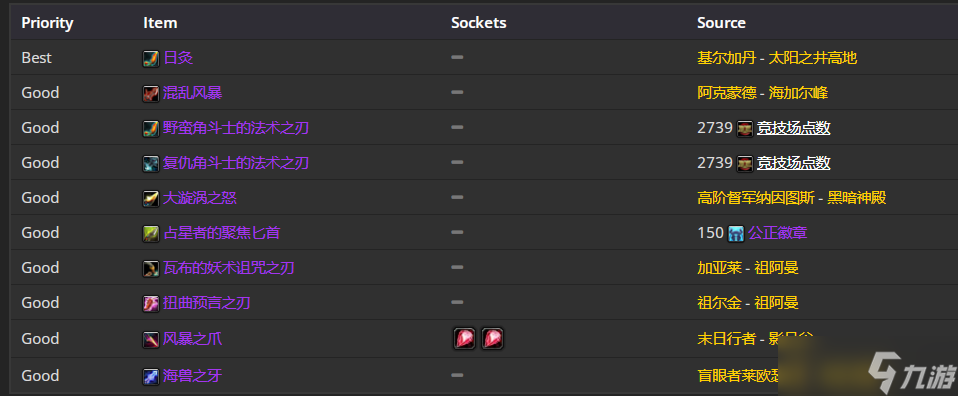Click the Priority column header

[x=47, y=23]
